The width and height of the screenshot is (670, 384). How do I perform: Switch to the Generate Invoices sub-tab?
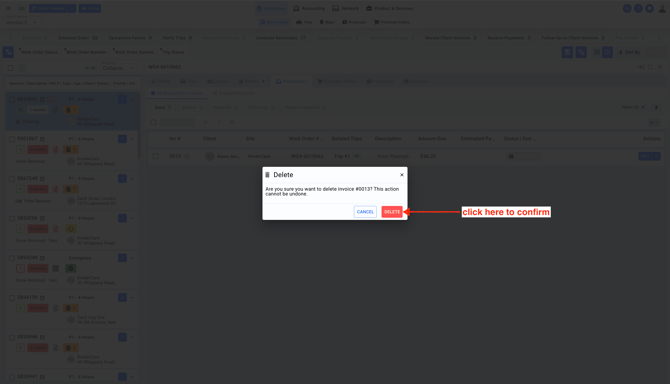point(234,93)
